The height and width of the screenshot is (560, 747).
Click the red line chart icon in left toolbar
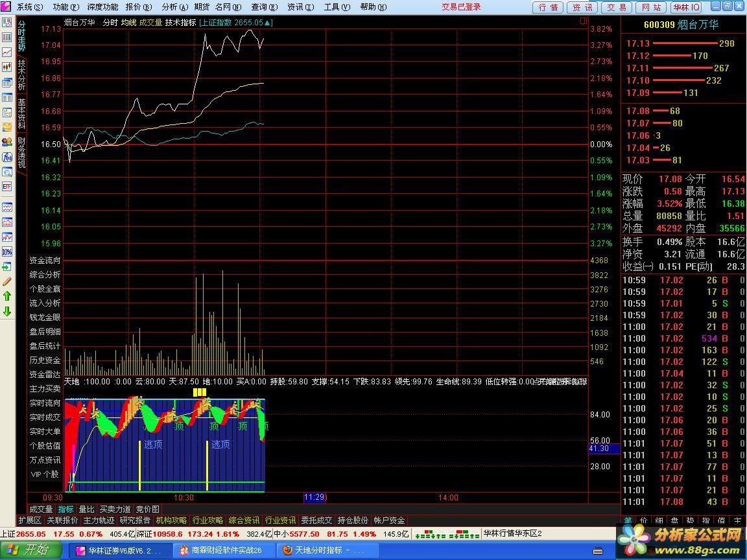(x=6, y=52)
